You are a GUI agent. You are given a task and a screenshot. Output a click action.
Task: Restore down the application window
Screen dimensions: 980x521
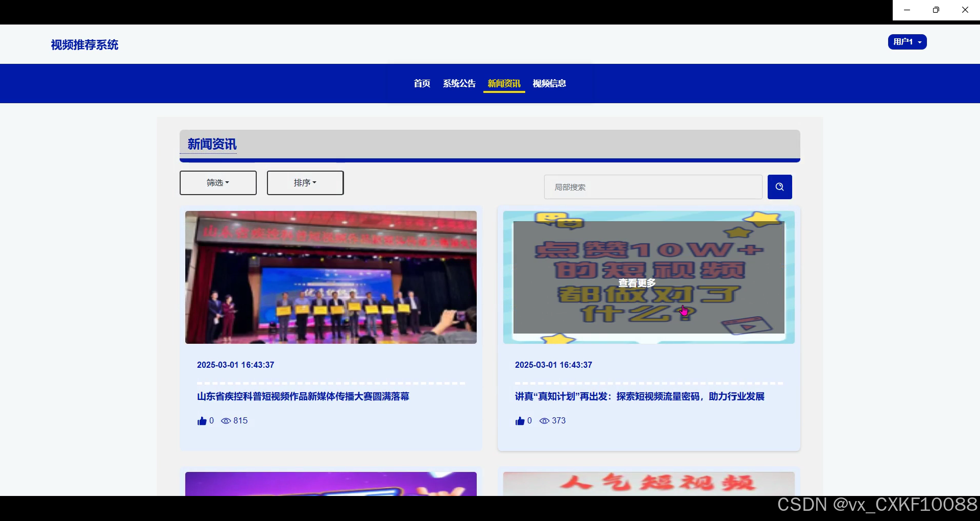(936, 10)
